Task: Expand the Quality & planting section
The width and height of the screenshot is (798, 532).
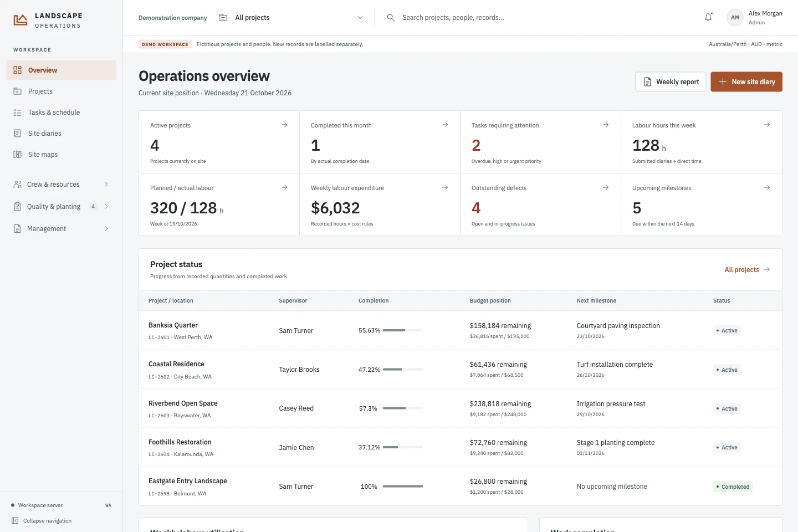Action: tap(61, 207)
